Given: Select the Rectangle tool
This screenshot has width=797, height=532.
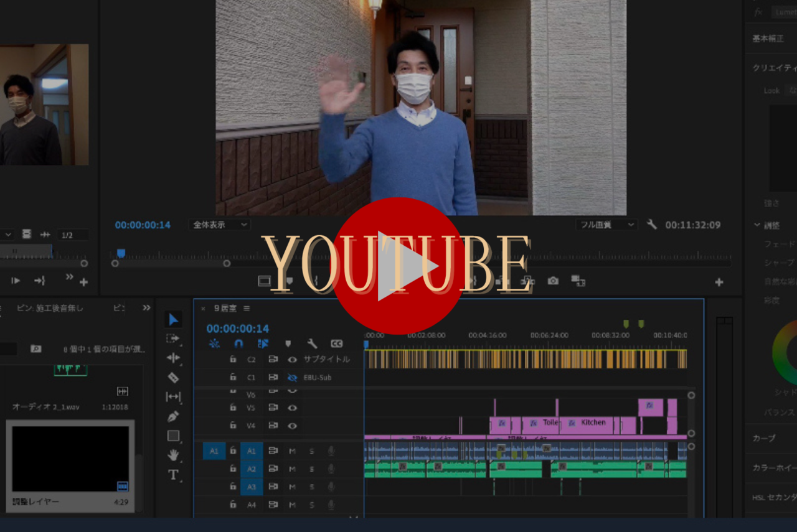Looking at the screenshot, I should (x=173, y=436).
